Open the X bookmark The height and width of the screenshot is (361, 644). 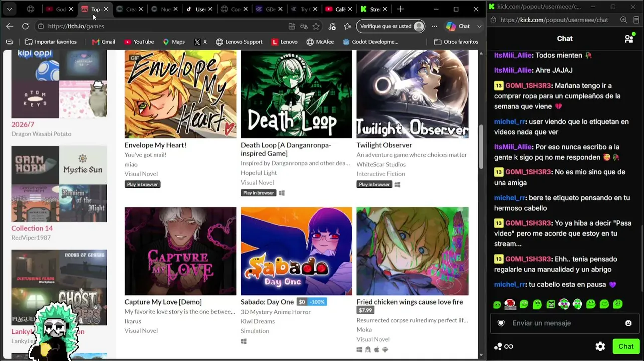(200, 42)
